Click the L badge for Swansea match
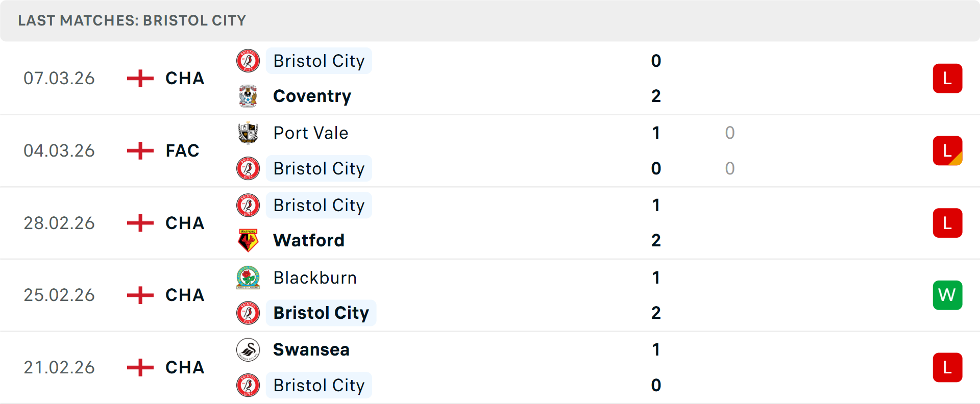 947,367
